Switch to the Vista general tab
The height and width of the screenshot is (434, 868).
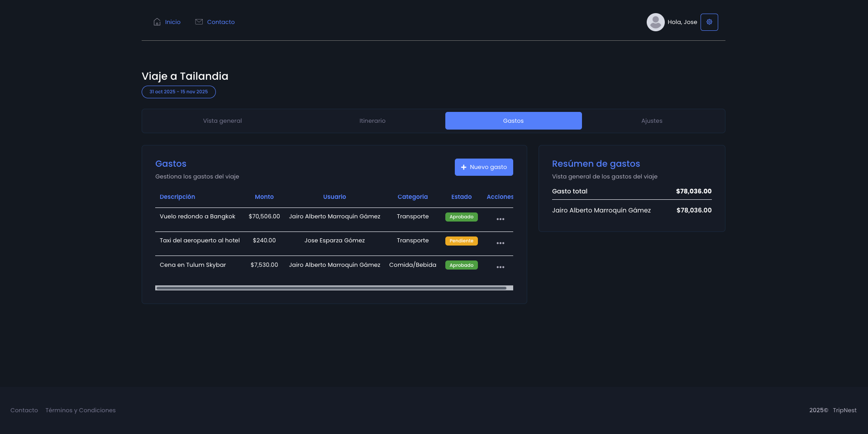[222, 121]
